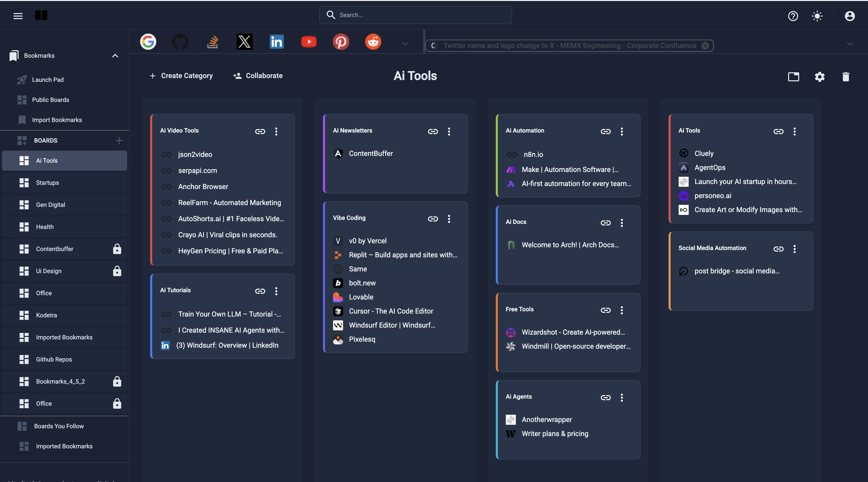
Task: Click the Create Category button
Action: pyautogui.click(x=181, y=76)
